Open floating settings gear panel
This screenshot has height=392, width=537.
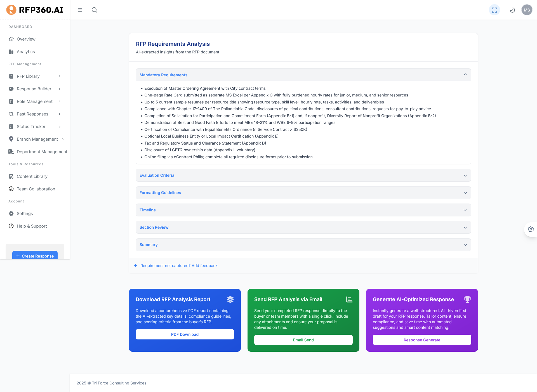pos(531,229)
